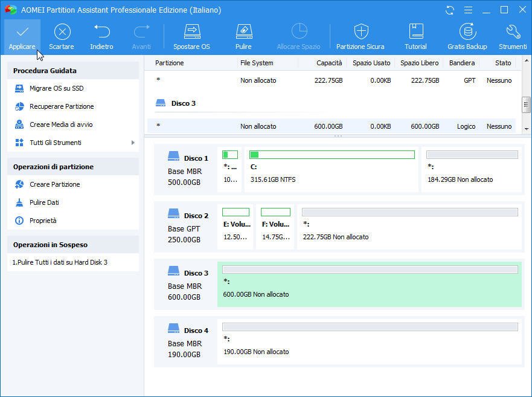
Task: Open the Tutorial book icon
Action: pos(415,32)
